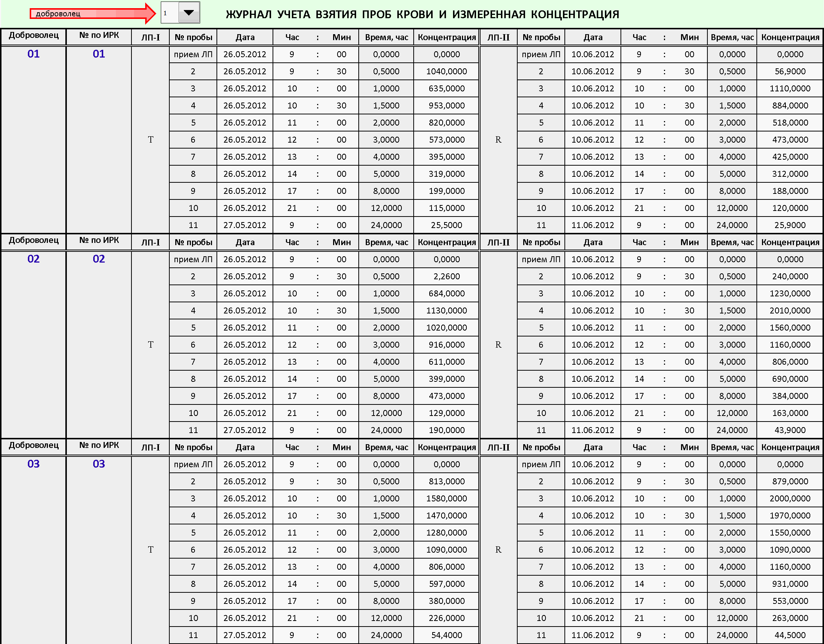Select the cell with value 2000,0000

coord(790,498)
